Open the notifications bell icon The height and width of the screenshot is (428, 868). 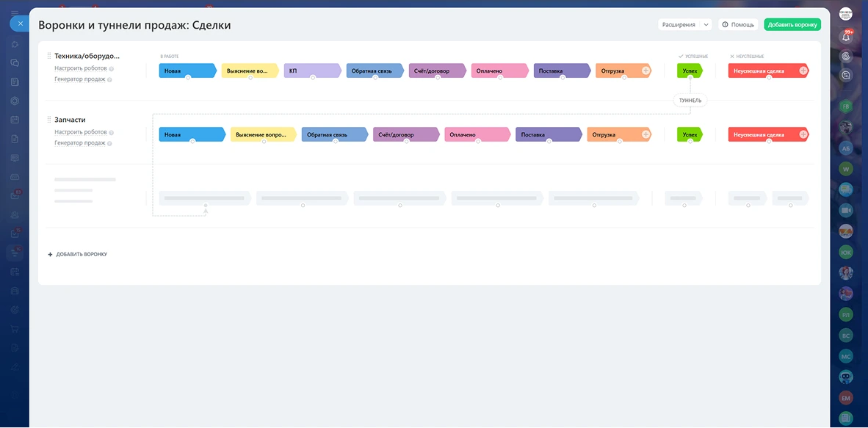pos(846,36)
